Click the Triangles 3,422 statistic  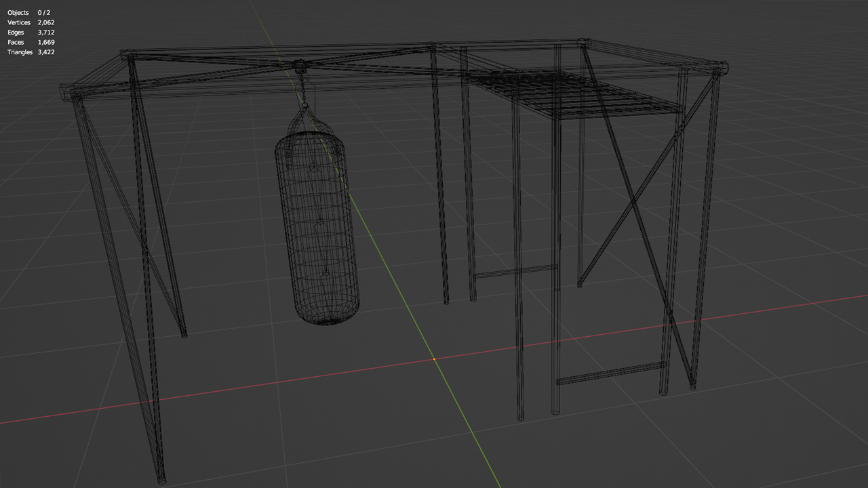[31, 52]
